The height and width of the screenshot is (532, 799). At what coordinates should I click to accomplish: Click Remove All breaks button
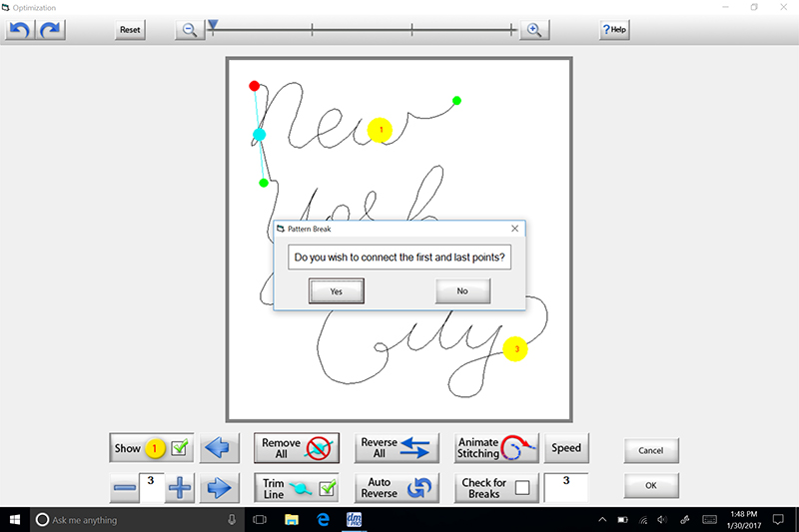tap(297, 448)
